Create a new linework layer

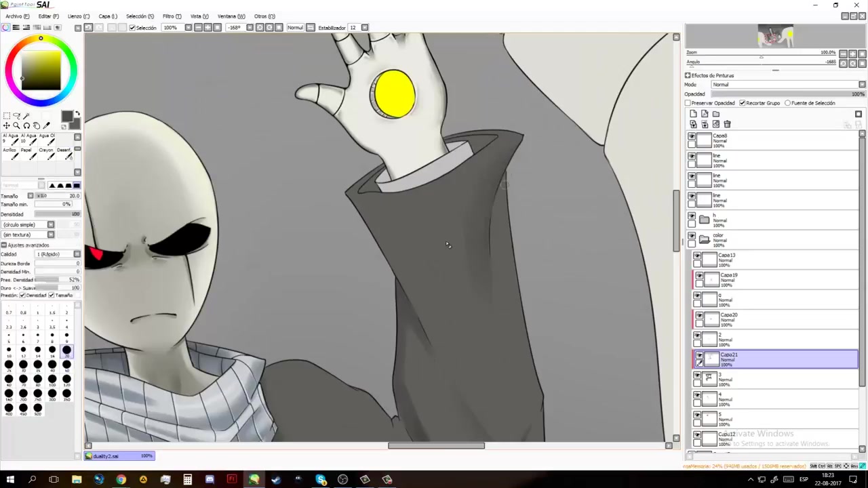coord(705,114)
